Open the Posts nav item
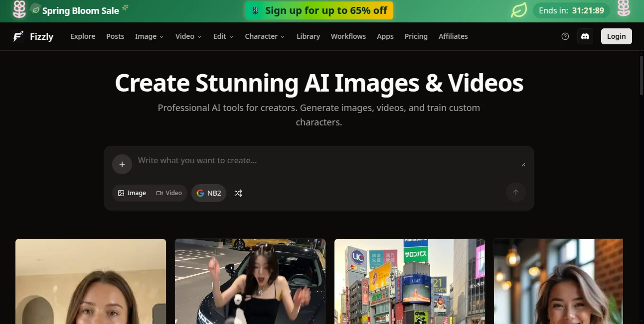644x324 pixels. tap(115, 36)
